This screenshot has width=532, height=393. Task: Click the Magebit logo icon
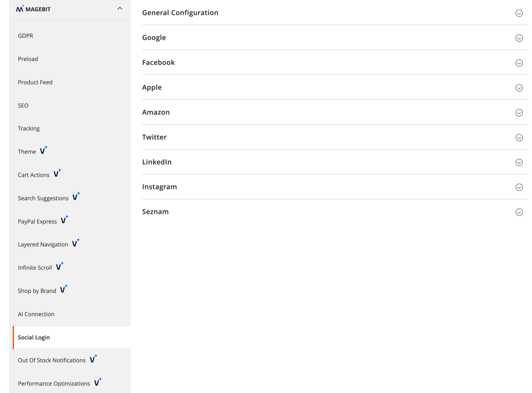[x=20, y=9]
